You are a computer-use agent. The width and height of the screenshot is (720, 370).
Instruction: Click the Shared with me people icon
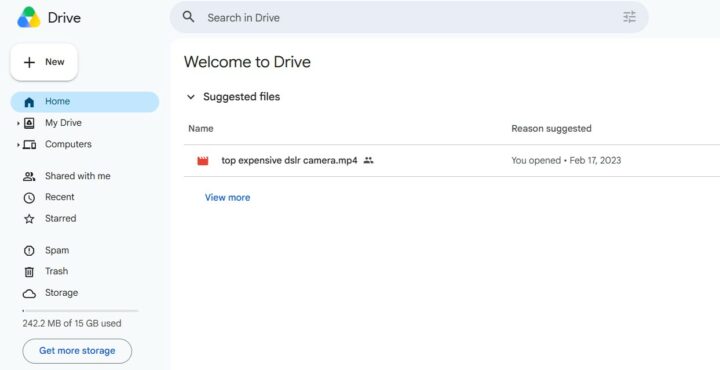(x=29, y=176)
